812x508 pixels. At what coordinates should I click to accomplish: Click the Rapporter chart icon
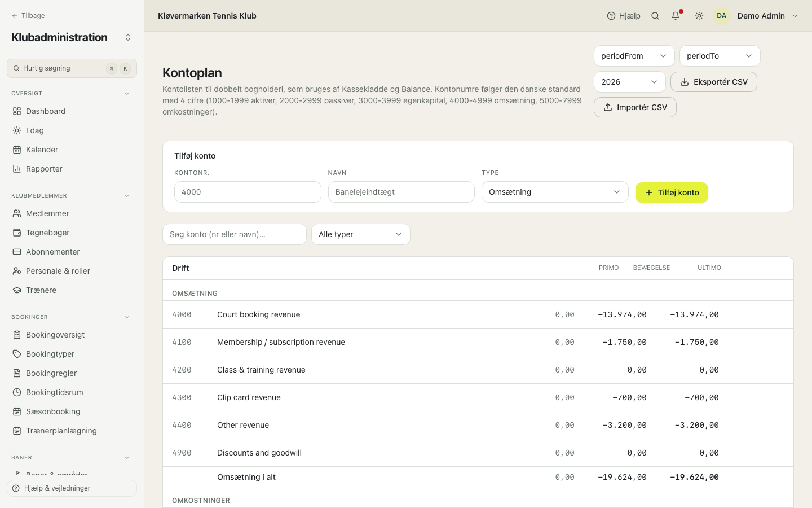pos(17,169)
